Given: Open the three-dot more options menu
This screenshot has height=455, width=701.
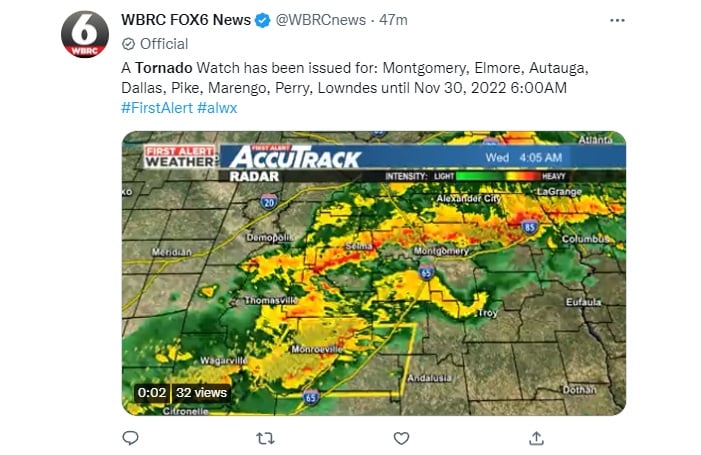Looking at the screenshot, I should [617, 21].
